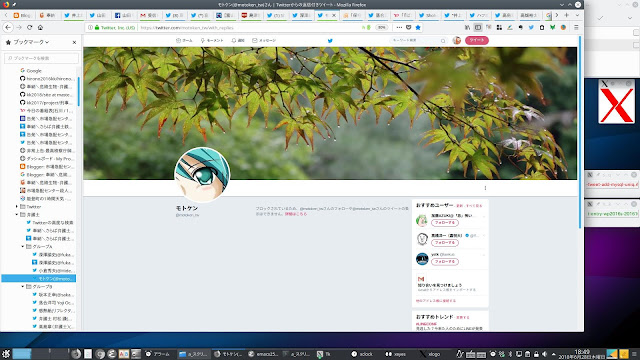Screen dimensions: 640x360
Task: Click the blue bookmark star icon
Action: (418, 27)
